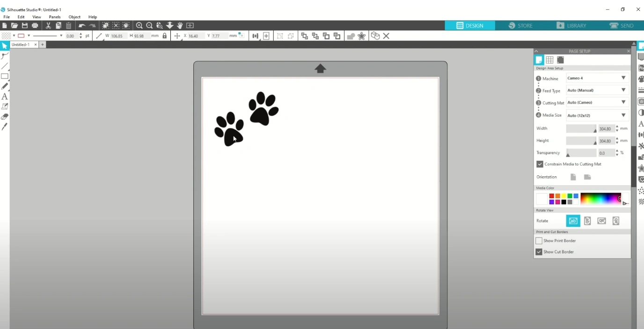The width and height of the screenshot is (644, 329).
Task: Toggle the aspect ratio lock icon
Action: [x=164, y=36]
